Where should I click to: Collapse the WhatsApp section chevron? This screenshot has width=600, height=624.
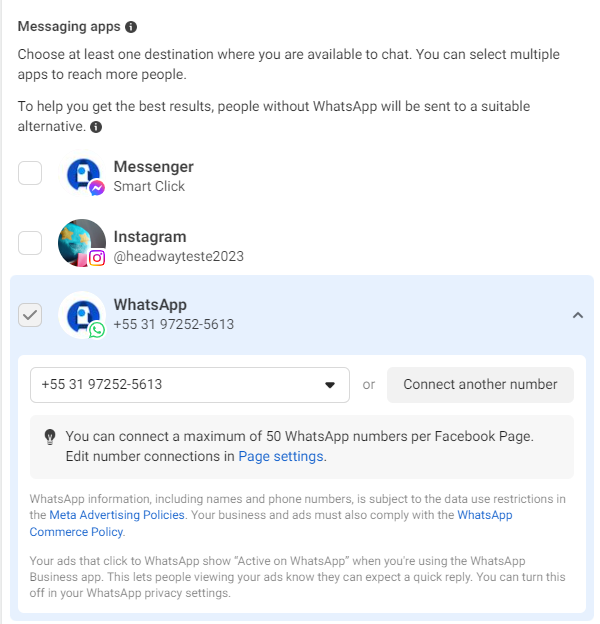click(578, 316)
